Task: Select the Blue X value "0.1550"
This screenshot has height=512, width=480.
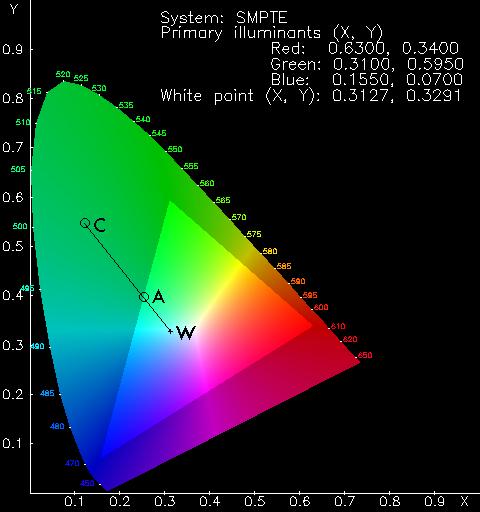Action: point(363,80)
